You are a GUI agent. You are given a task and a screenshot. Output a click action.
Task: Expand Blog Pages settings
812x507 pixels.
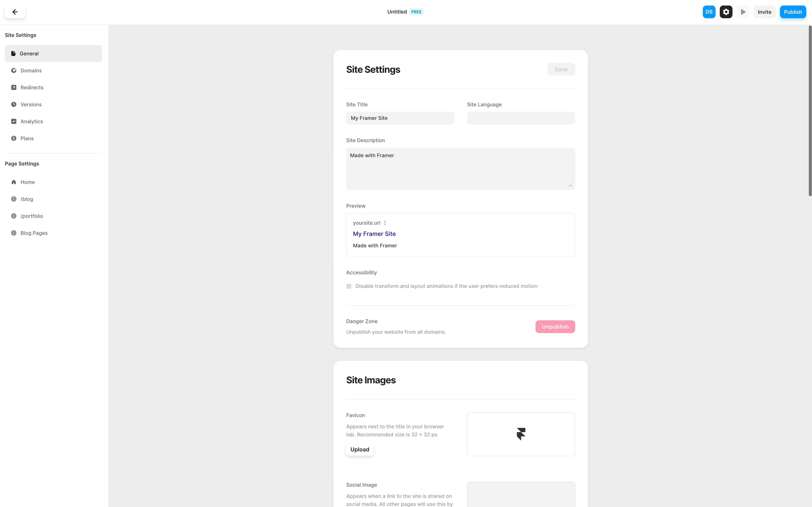(33, 233)
